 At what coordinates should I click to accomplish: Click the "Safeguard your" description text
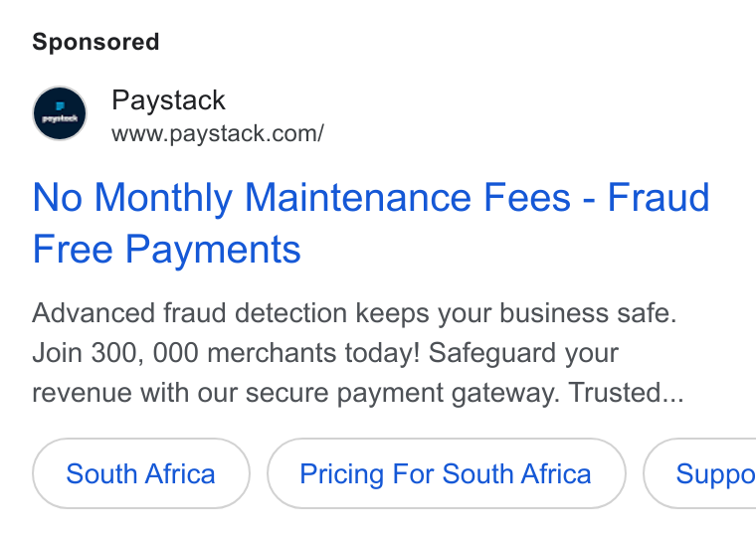click(x=523, y=353)
